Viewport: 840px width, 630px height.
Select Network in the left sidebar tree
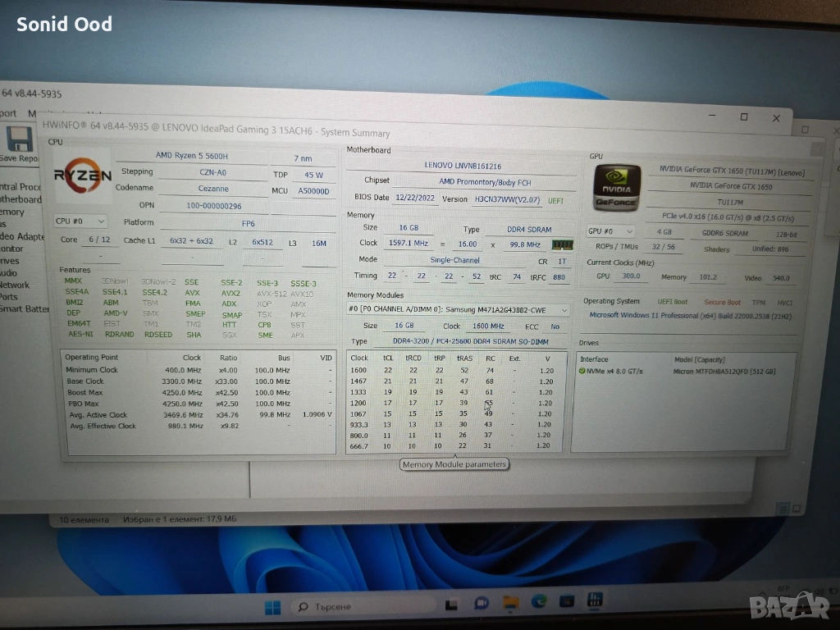15,285
